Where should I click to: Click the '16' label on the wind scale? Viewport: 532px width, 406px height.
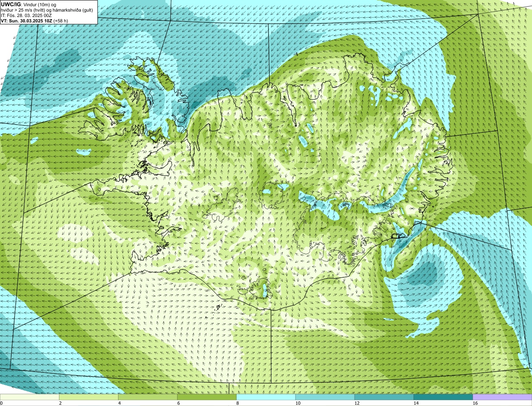point(475,403)
